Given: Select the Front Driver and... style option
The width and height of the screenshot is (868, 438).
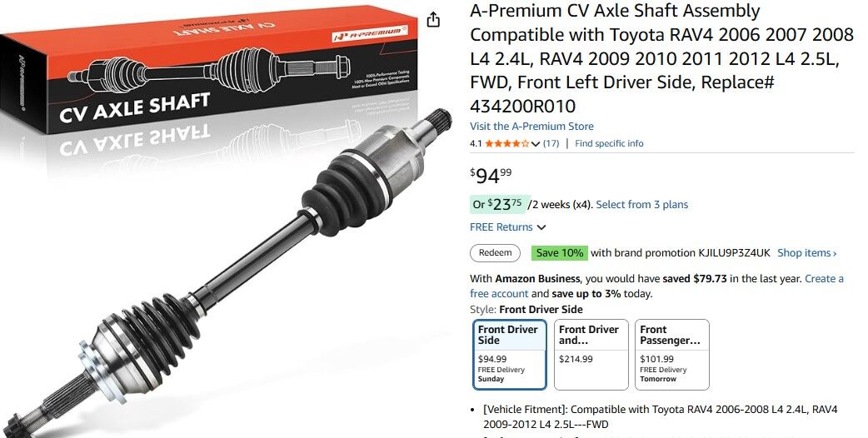Looking at the screenshot, I should point(591,355).
